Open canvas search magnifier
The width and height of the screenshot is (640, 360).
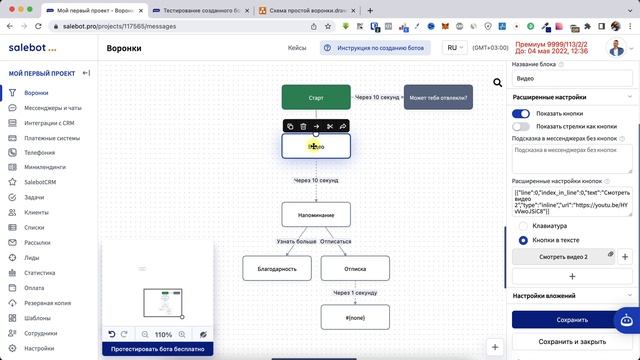click(497, 83)
